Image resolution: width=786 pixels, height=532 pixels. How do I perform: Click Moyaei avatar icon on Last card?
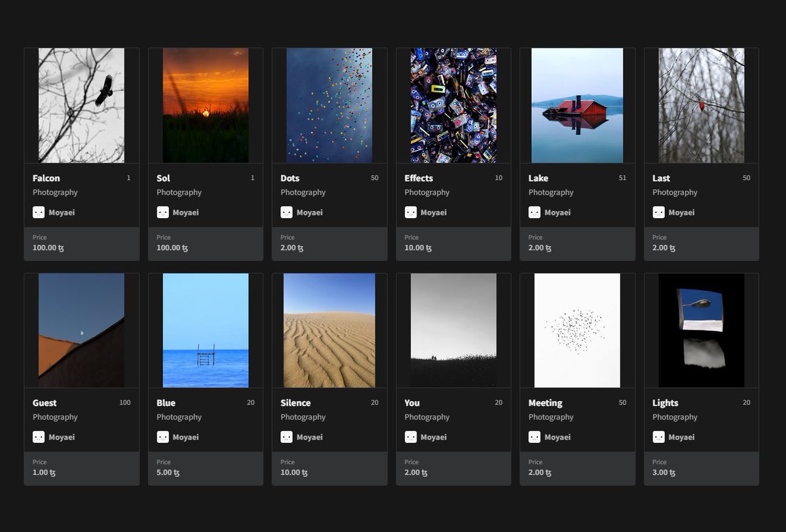[x=658, y=212]
